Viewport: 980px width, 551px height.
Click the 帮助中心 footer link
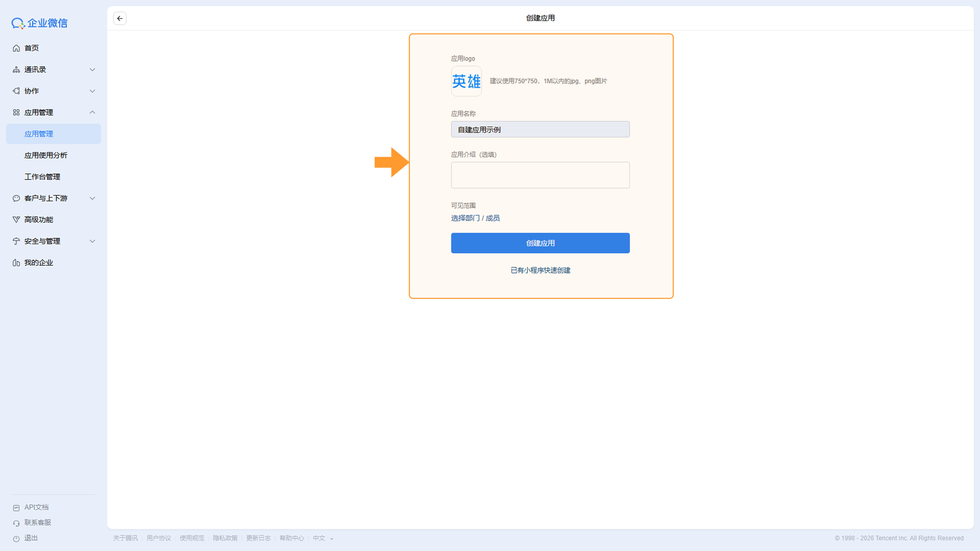tap(292, 538)
